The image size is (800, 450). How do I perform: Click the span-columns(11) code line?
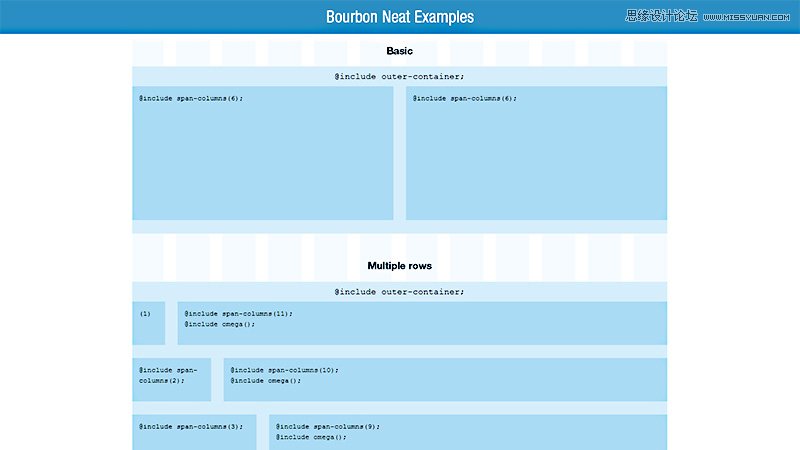[x=238, y=313]
